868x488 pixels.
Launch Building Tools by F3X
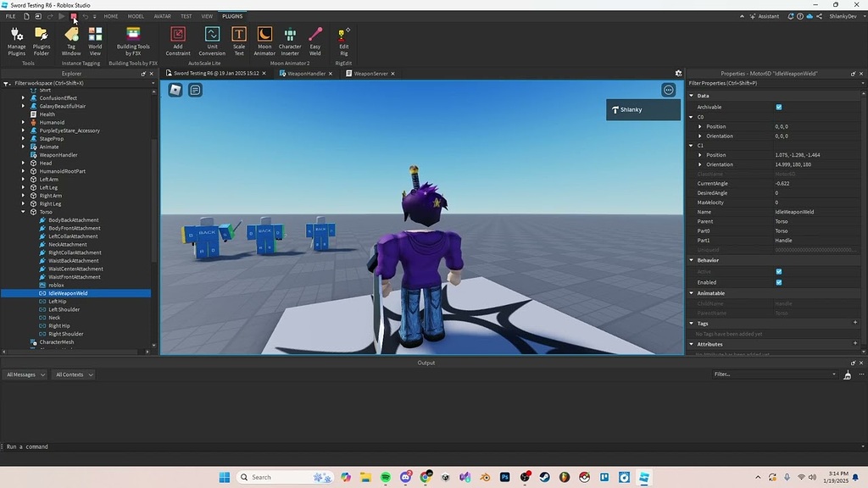pos(132,41)
